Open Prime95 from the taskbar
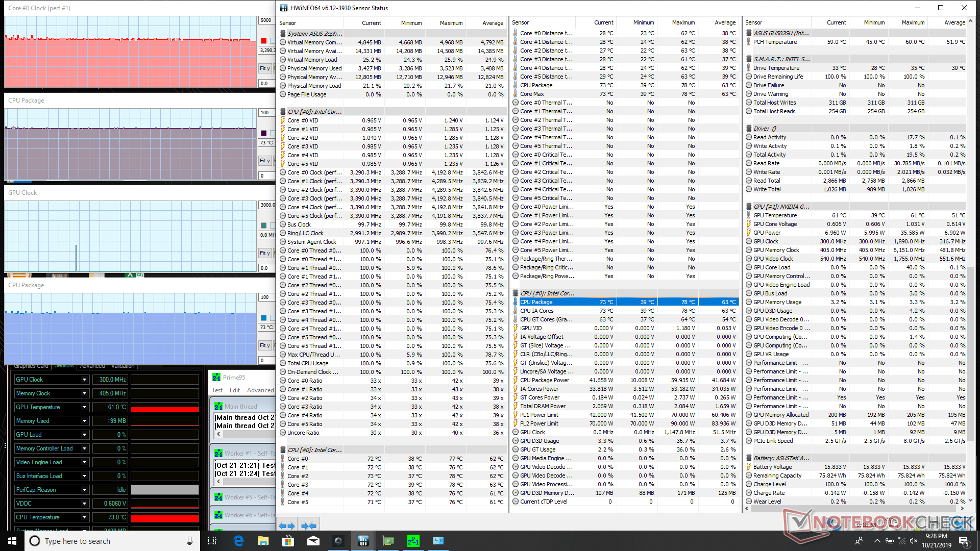The image size is (980, 551). (x=413, y=541)
